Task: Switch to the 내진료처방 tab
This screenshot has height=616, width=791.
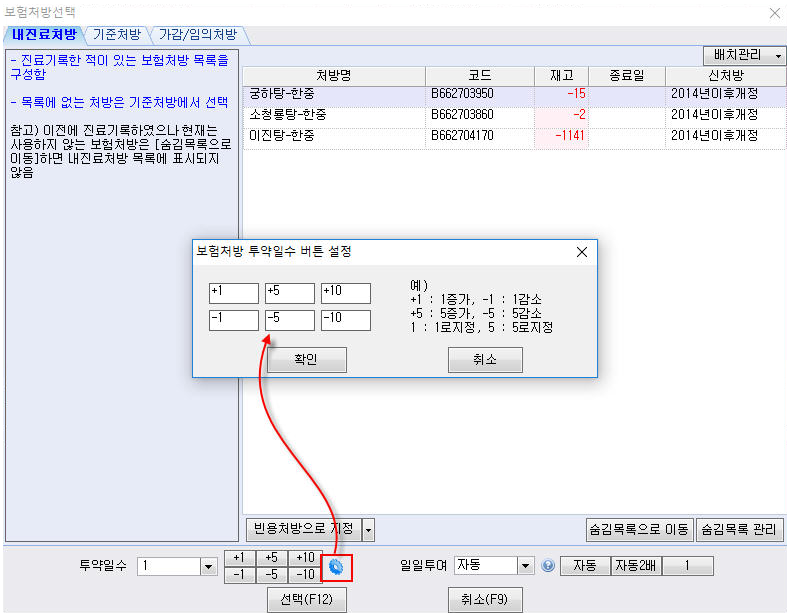Action: click(x=44, y=35)
